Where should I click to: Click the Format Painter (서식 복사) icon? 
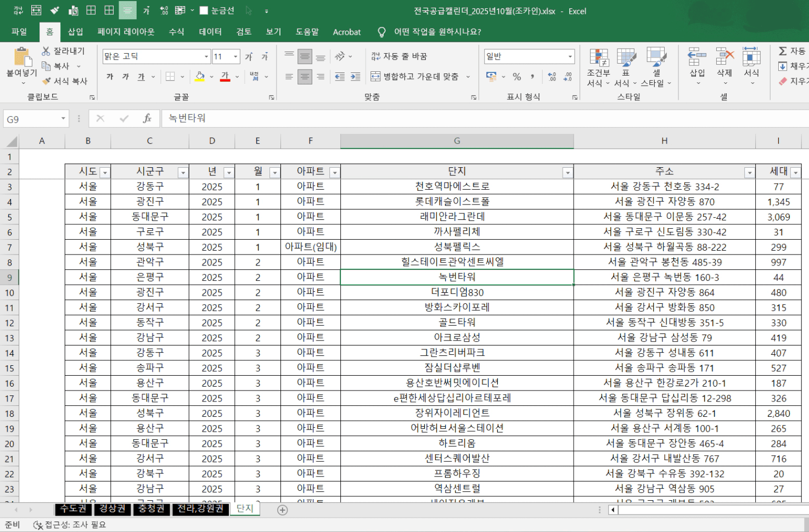[x=47, y=81]
